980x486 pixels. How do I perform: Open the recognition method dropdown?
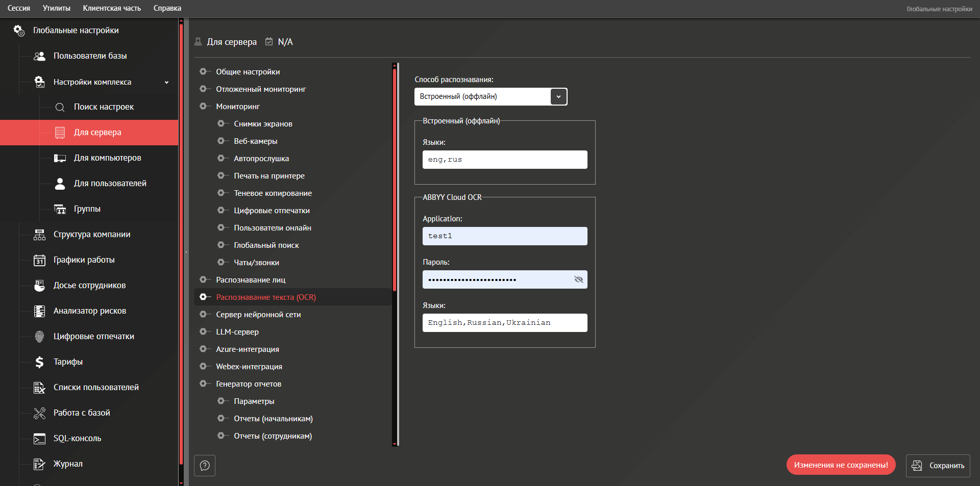[x=558, y=97]
